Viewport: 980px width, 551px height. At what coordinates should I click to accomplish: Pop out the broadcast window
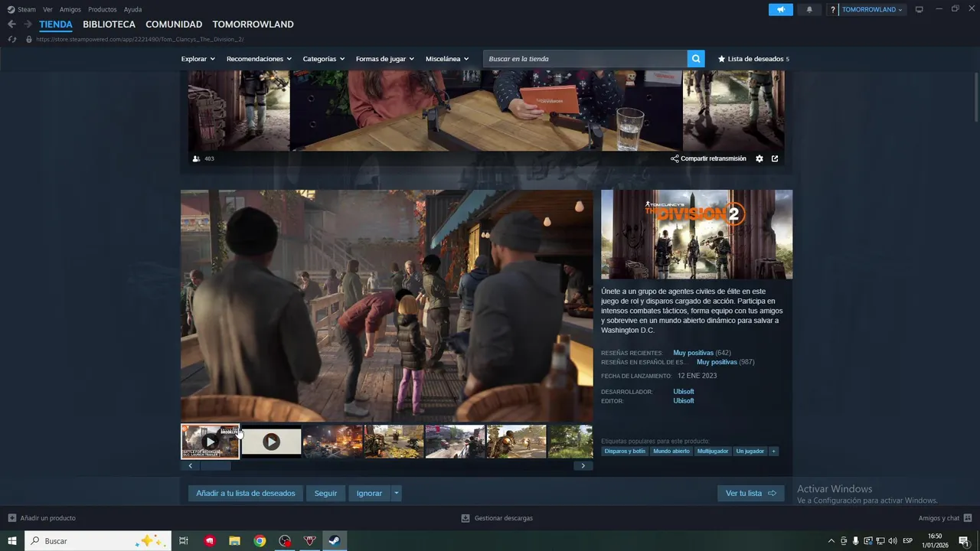pos(775,158)
